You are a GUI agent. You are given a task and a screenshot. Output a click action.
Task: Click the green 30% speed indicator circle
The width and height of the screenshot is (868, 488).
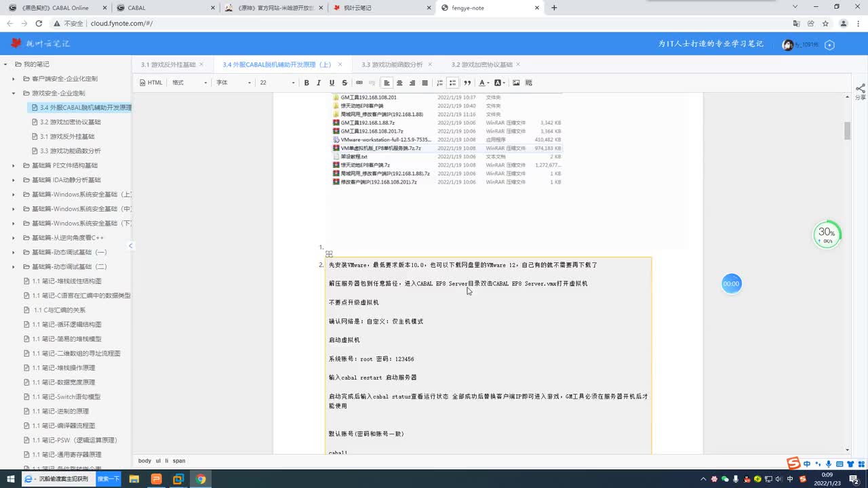(x=827, y=235)
